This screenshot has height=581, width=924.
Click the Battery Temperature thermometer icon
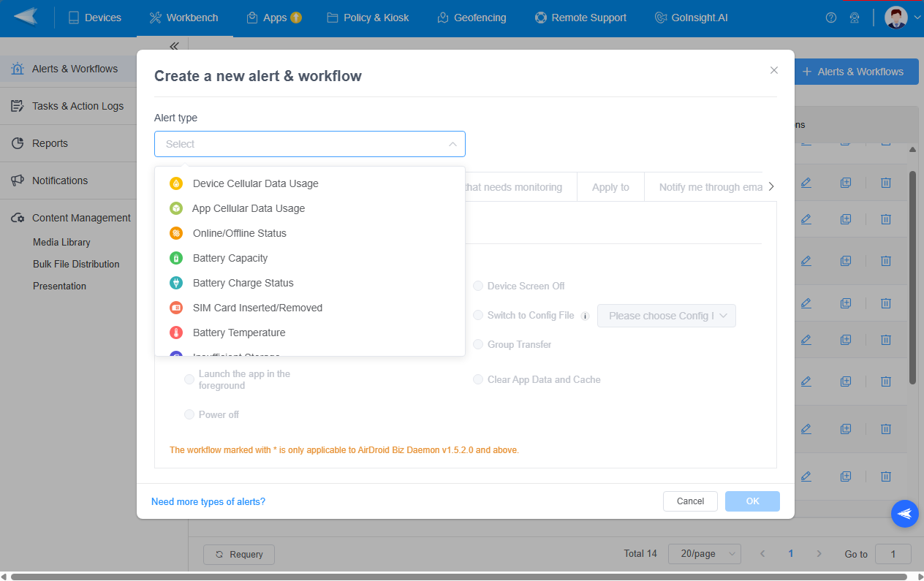click(175, 333)
